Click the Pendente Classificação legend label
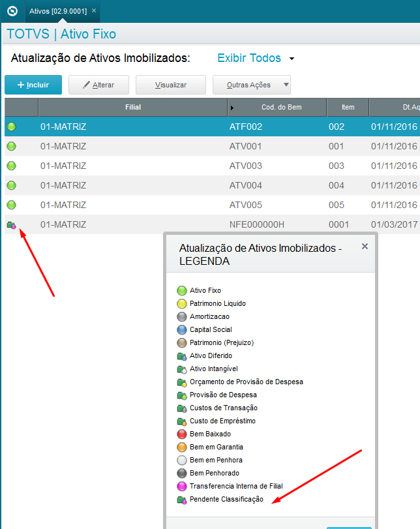Viewport: 420px width, 529px height. click(x=226, y=499)
